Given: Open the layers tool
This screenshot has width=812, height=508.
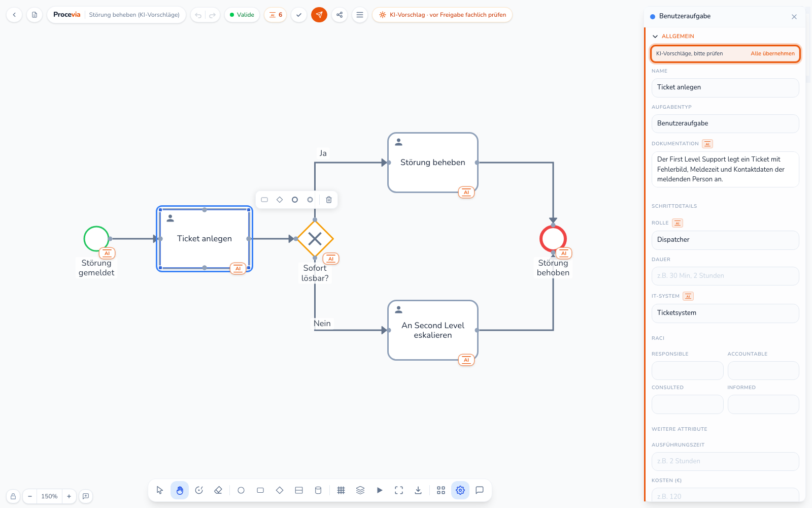Looking at the screenshot, I should [360, 490].
